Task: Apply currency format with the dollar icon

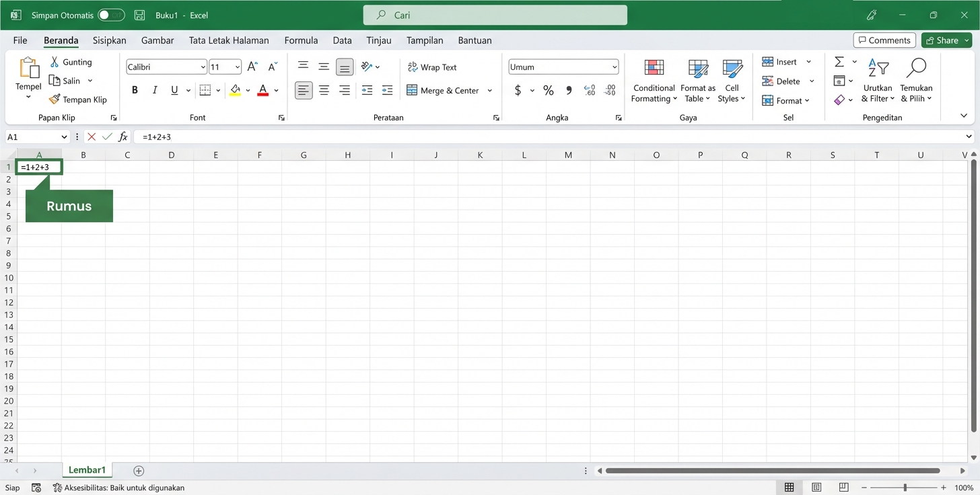Action: [518, 89]
